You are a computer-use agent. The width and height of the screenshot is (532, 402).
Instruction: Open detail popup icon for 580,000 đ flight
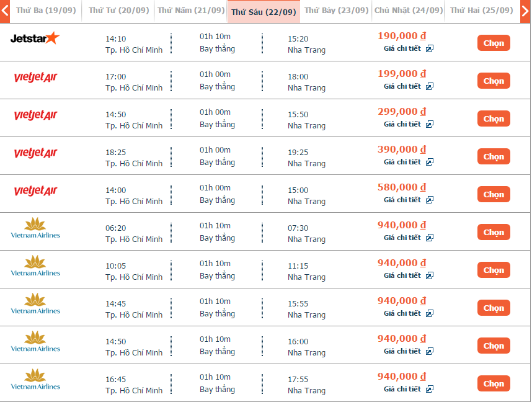tap(430, 200)
